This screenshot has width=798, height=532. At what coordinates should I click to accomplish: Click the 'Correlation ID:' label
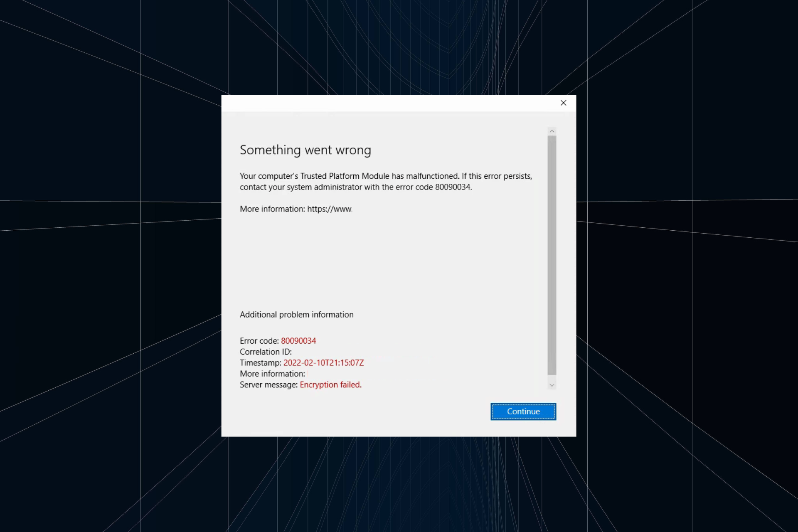(266, 352)
